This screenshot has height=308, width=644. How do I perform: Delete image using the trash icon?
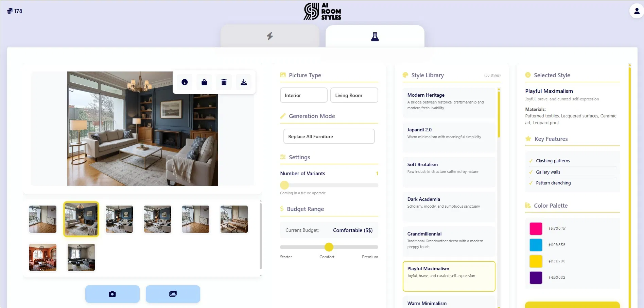pyautogui.click(x=224, y=82)
